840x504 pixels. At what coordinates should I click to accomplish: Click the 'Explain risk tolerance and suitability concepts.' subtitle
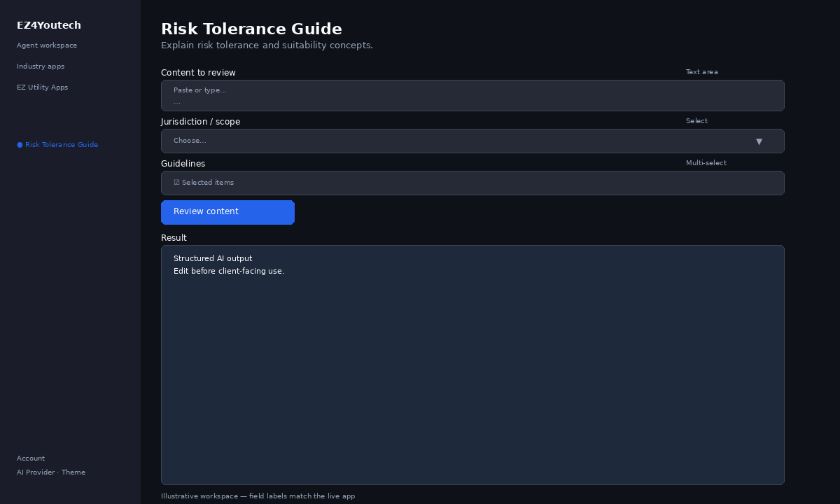(267, 45)
